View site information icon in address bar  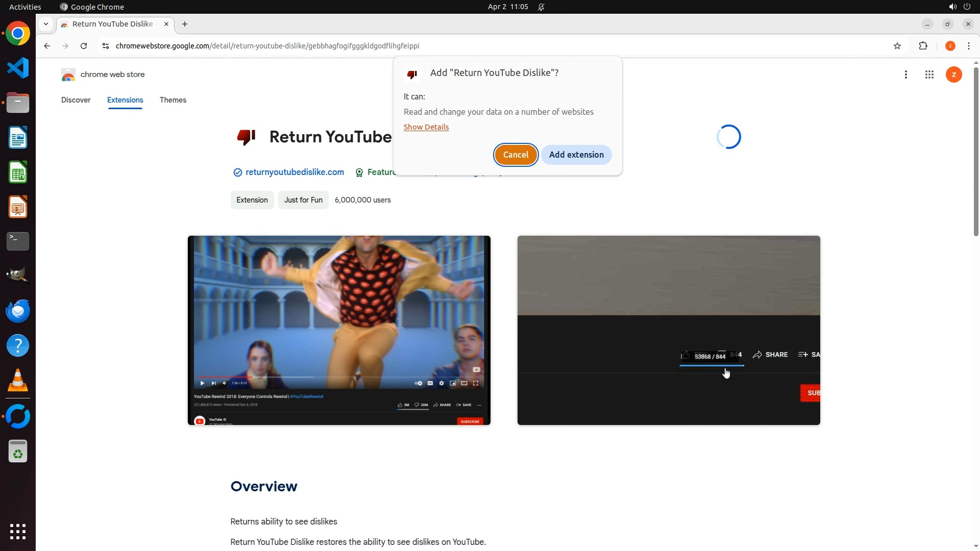click(105, 46)
